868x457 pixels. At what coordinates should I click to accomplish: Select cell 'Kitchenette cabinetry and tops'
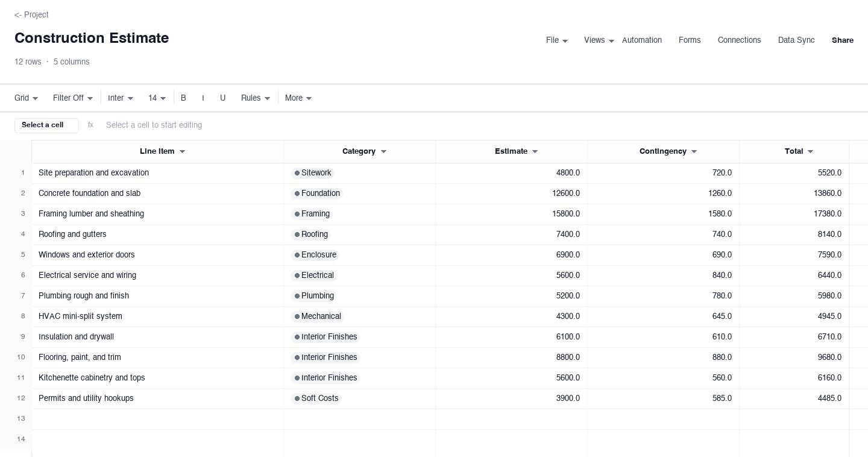[157, 378]
